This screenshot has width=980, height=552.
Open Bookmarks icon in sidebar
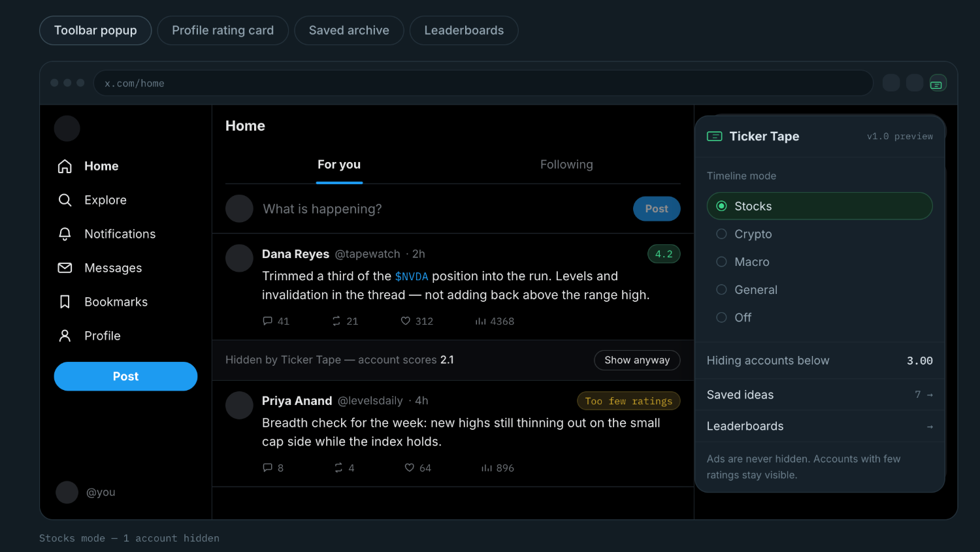(x=65, y=302)
